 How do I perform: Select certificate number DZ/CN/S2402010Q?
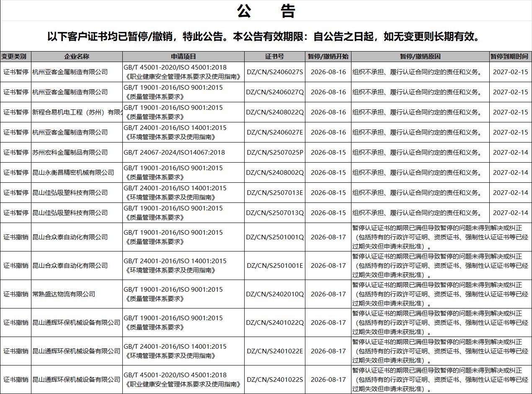point(275,294)
